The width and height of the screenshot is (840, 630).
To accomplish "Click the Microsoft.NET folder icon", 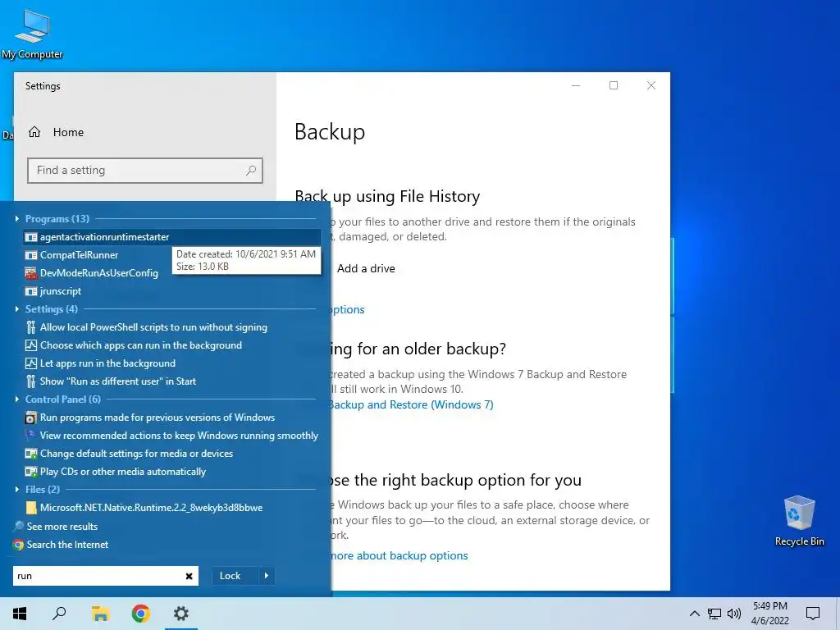I will (31, 508).
